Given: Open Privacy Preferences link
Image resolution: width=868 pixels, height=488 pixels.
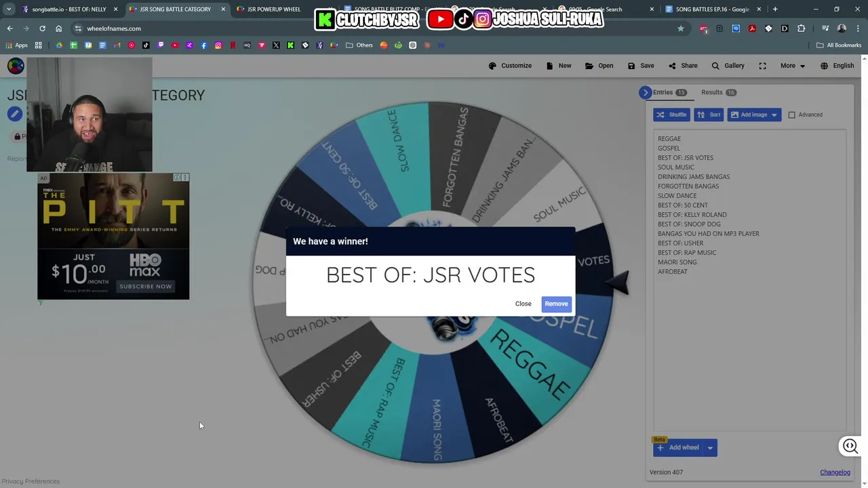Looking at the screenshot, I should point(31,481).
